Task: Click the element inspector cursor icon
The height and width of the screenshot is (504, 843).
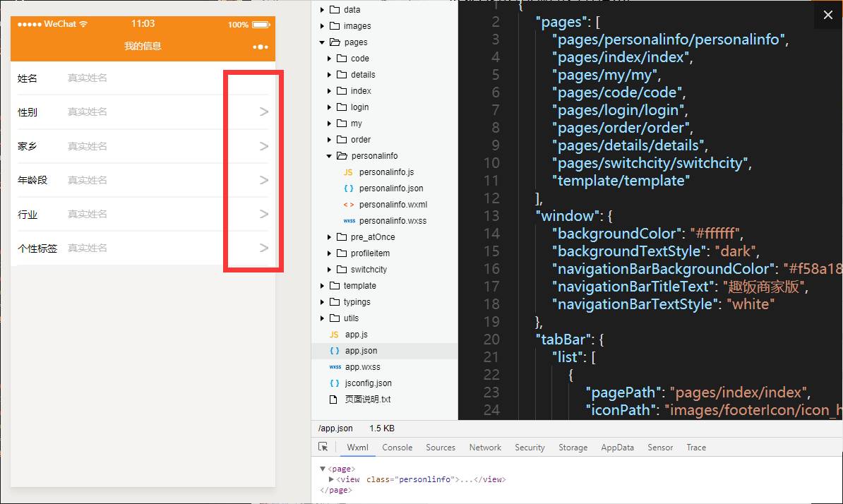Action: [x=323, y=447]
